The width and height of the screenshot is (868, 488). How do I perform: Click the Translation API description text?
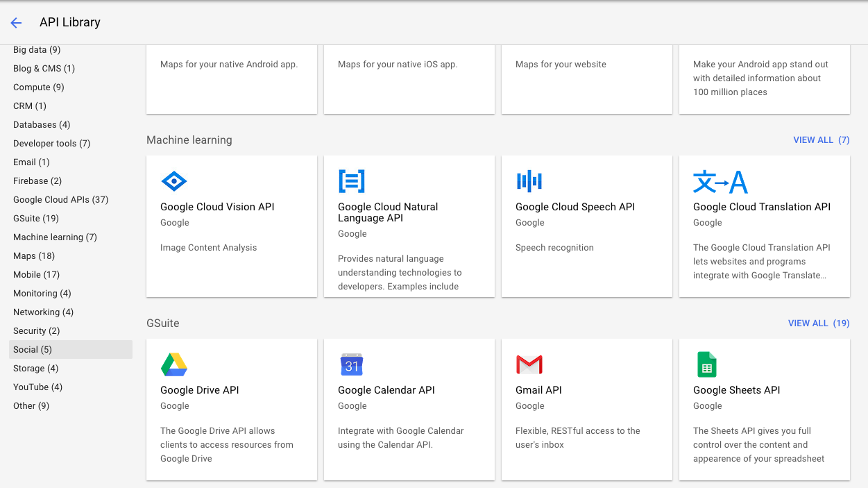click(762, 262)
